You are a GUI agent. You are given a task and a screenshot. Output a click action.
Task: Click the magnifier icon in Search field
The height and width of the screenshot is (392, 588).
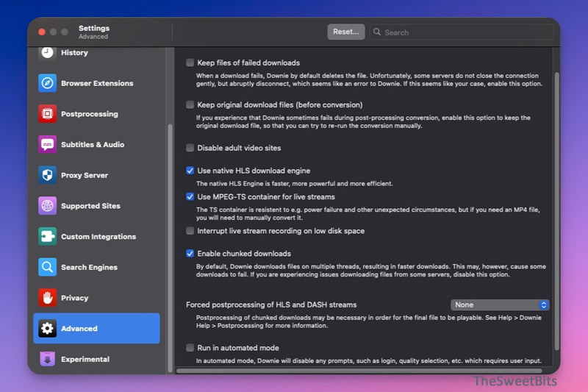pos(377,32)
